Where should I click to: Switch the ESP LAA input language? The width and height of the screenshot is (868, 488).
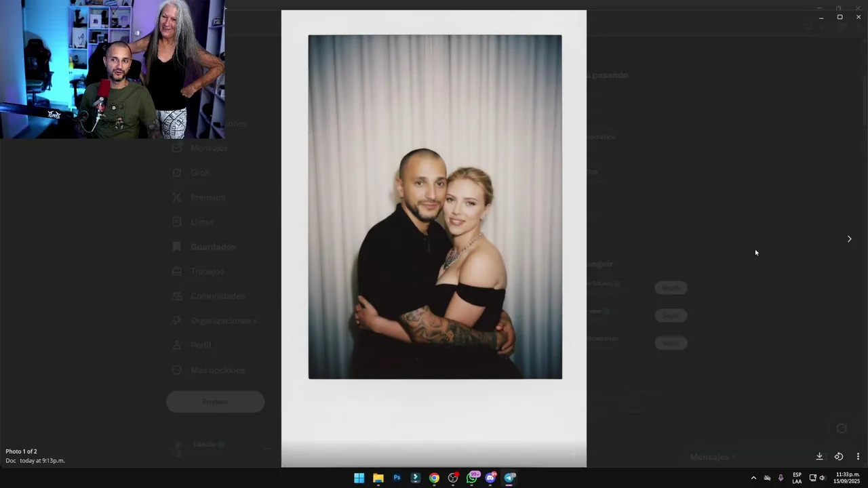coord(797,478)
